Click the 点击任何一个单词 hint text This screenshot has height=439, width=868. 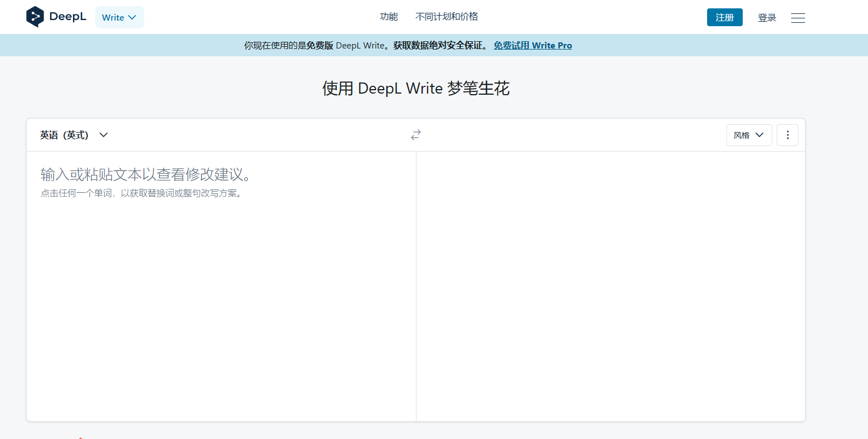click(x=141, y=193)
